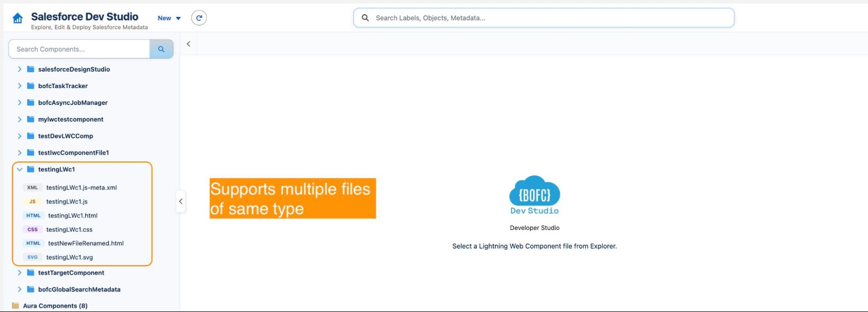Open the testingLWc1.html file
The width and height of the screenshot is (868, 312).
[73, 215]
